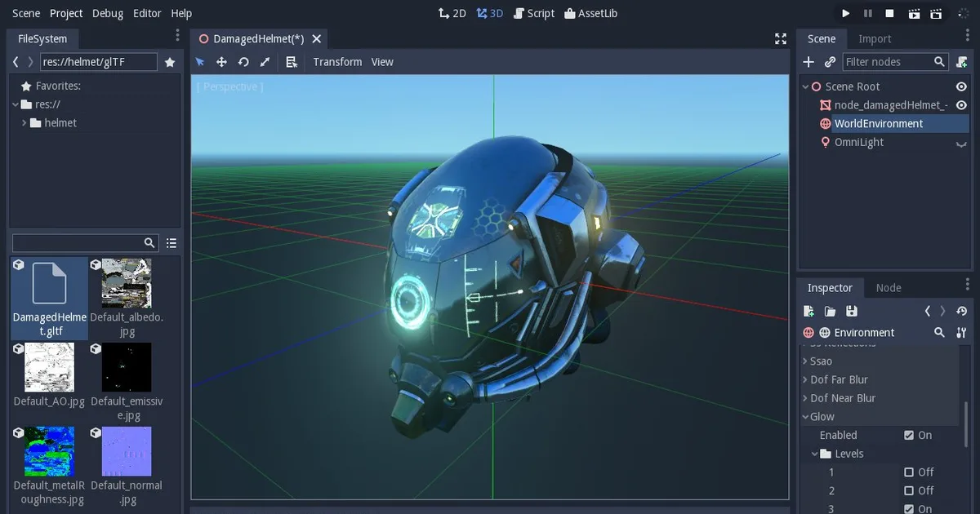Activate the Rotate mode tool
The image size is (980, 514).
click(x=243, y=62)
